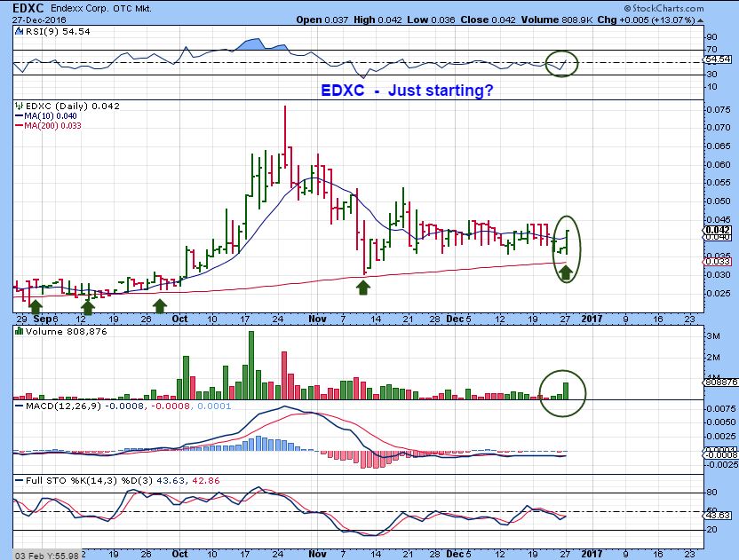Click the blue 0.0001 MACD histogram value
Image resolution: width=739 pixels, height=560 pixels.
214,406
